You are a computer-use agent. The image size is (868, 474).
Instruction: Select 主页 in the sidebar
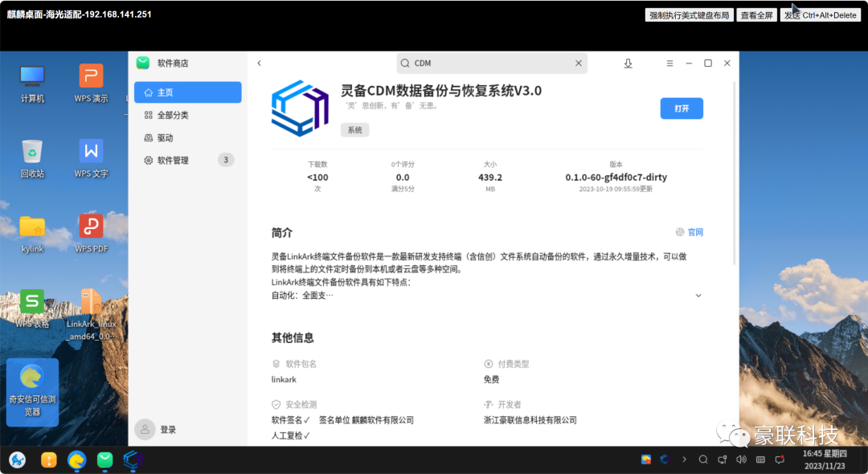pos(187,92)
